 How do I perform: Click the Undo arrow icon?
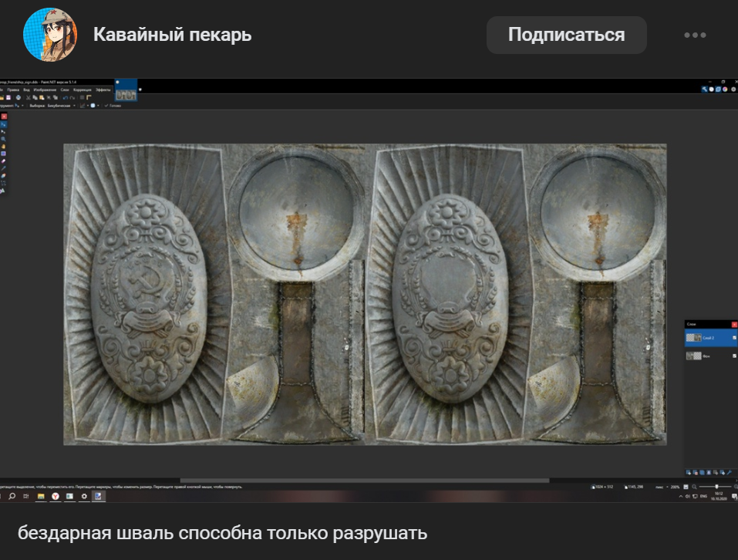tap(65, 97)
